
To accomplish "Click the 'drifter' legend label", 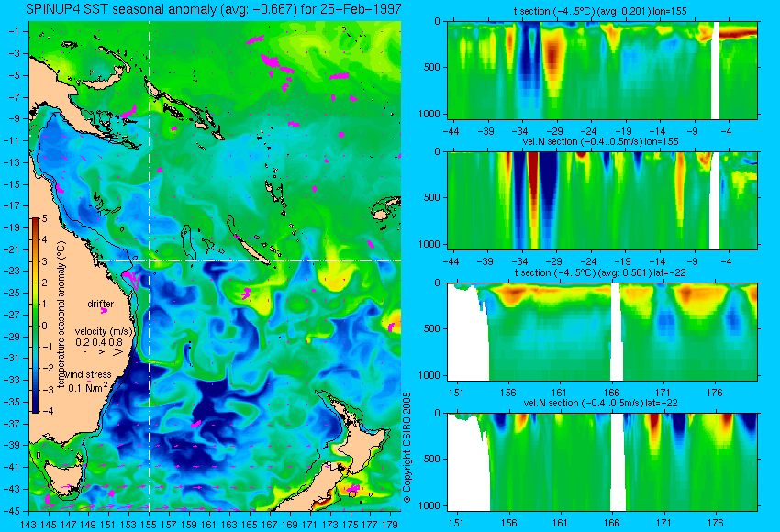I will (x=101, y=304).
